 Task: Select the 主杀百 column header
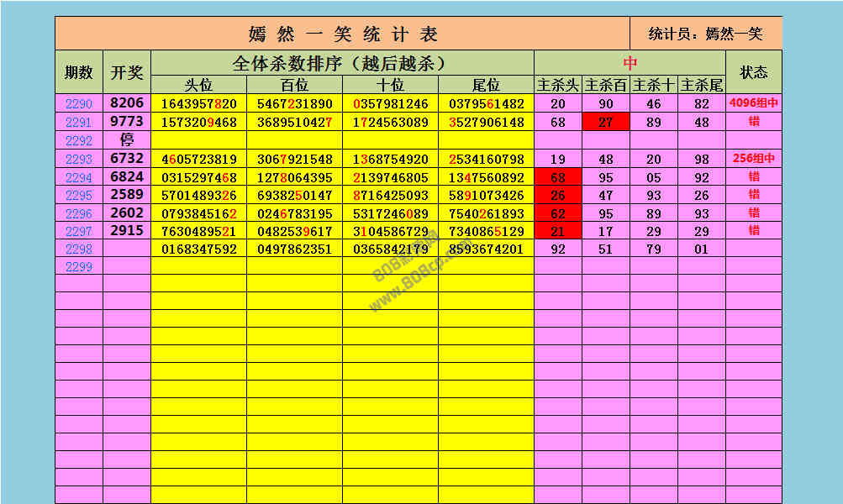(x=605, y=85)
